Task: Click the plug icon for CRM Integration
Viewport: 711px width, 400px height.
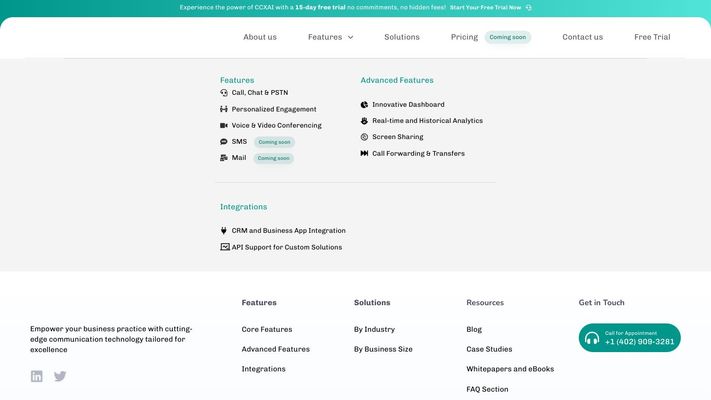Action: coord(224,230)
